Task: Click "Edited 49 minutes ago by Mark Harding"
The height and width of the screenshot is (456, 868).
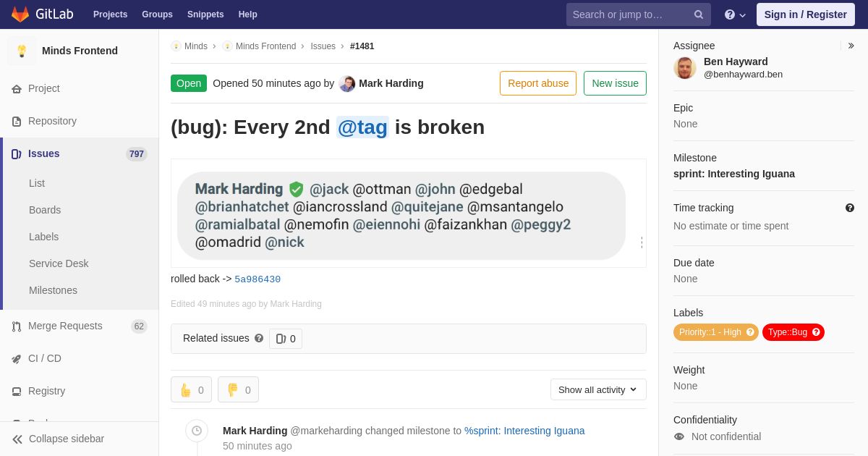Action: point(246,304)
